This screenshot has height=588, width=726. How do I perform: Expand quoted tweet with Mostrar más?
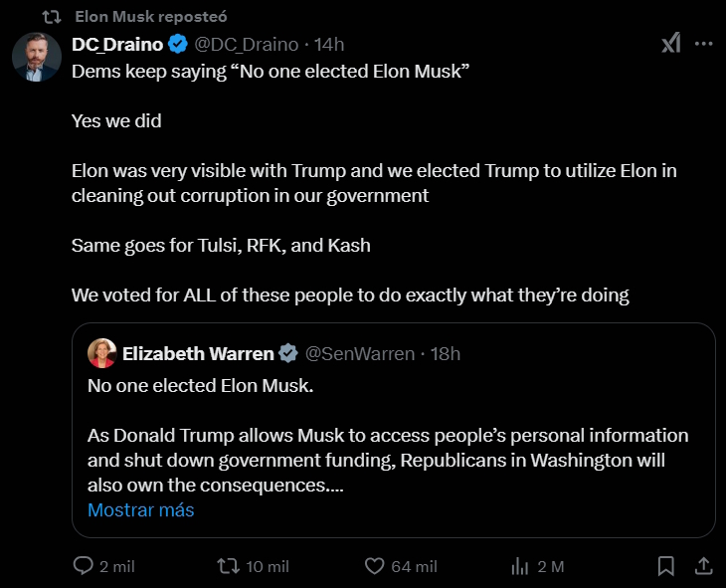[140, 510]
